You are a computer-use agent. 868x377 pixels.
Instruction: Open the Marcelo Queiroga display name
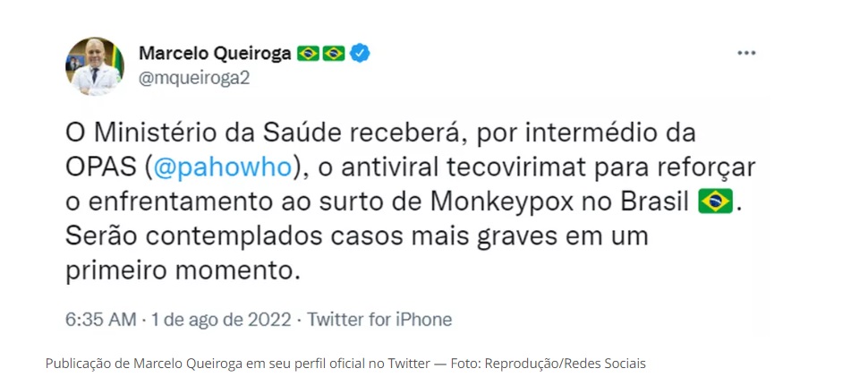(215, 53)
